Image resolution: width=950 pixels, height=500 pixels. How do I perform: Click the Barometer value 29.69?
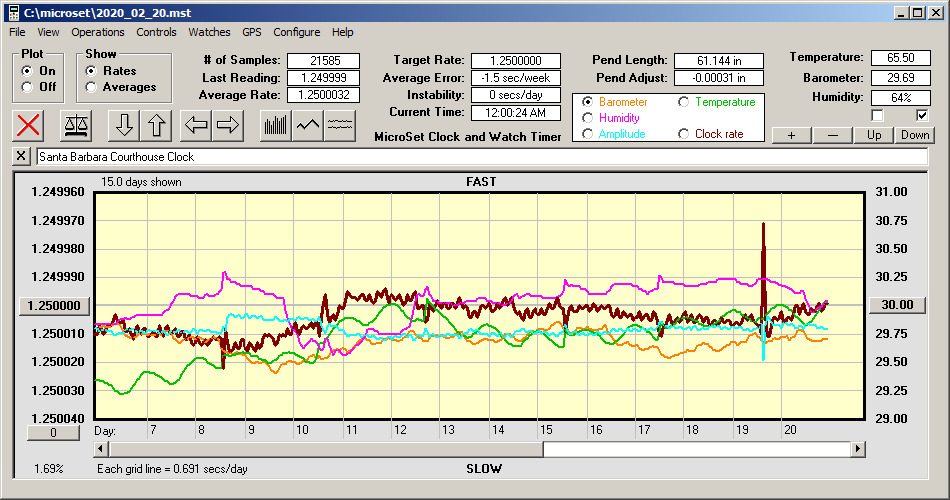point(900,78)
